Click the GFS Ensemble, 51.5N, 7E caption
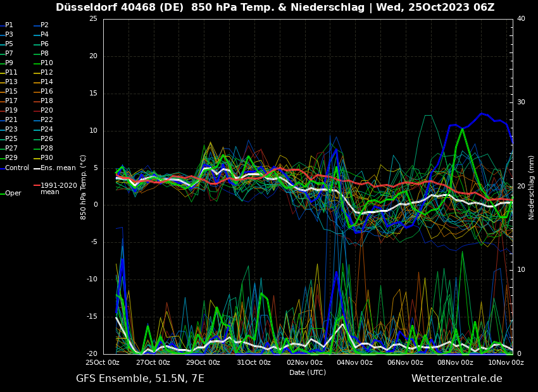The image size is (538, 392). (140, 379)
